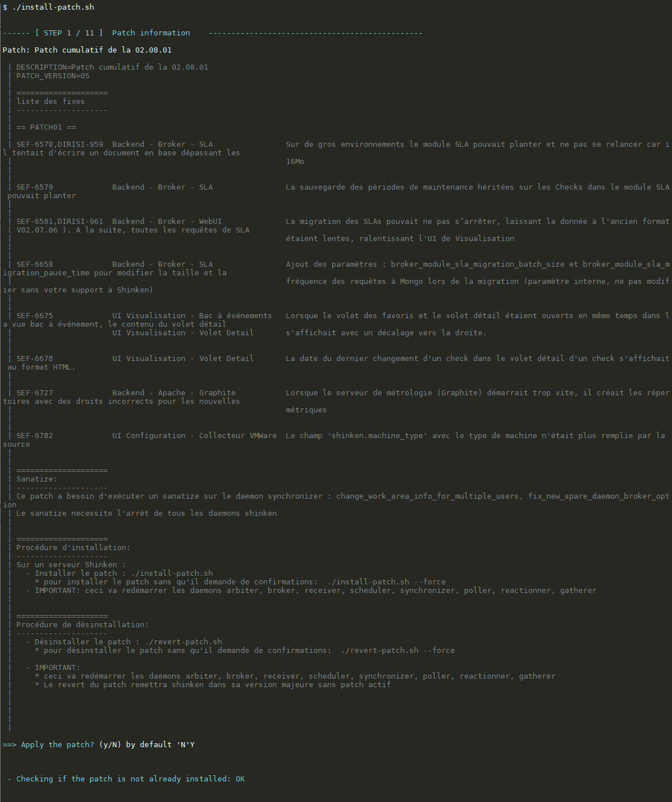
Task: Click the SEF-6727 ticket identifier
Action: pyautogui.click(x=35, y=393)
